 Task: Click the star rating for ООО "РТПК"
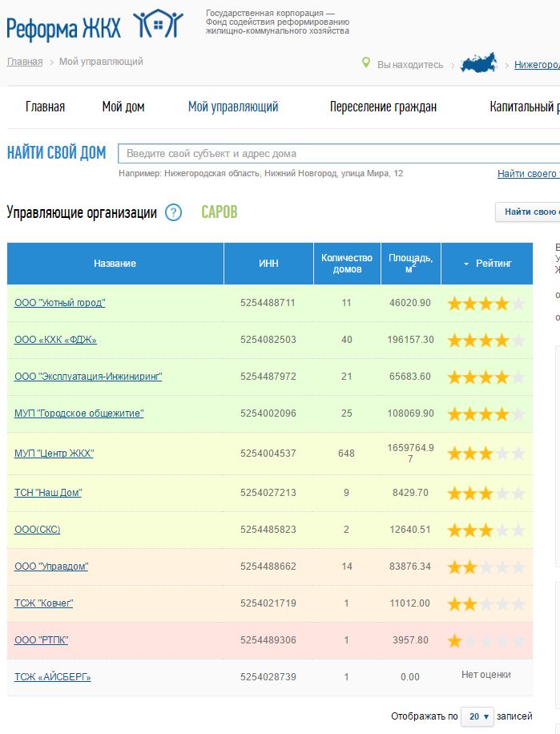click(x=485, y=641)
